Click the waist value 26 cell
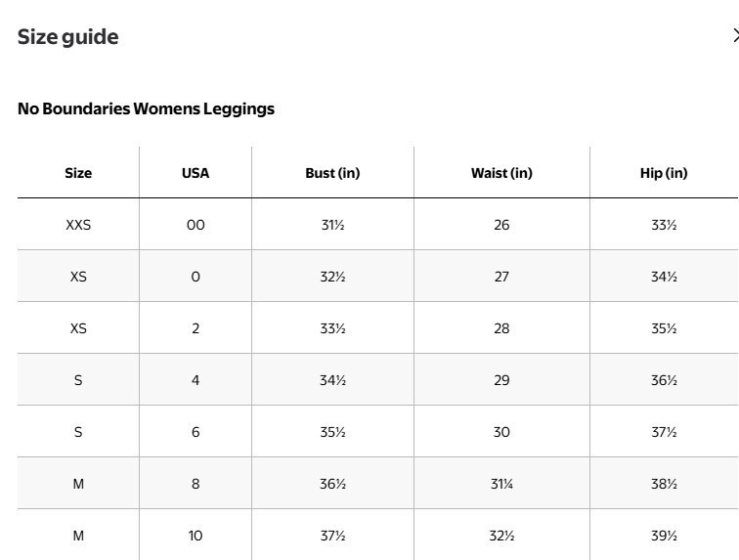Screen dimensions: 739x560 point(501,225)
